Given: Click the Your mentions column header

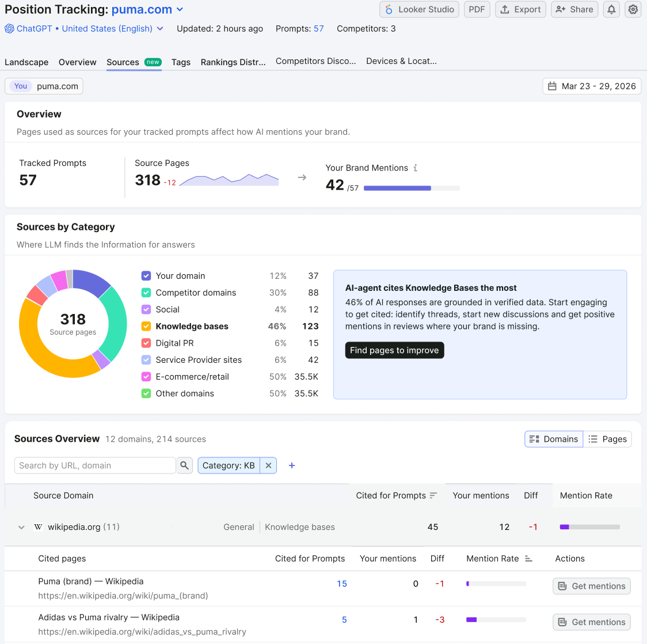Looking at the screenshot, I should (481, 495).
